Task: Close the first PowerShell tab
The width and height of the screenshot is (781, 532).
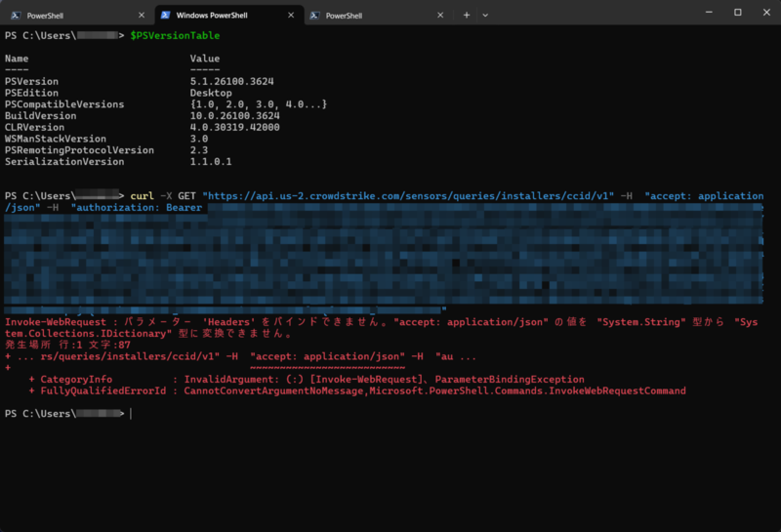Action: 142,15
